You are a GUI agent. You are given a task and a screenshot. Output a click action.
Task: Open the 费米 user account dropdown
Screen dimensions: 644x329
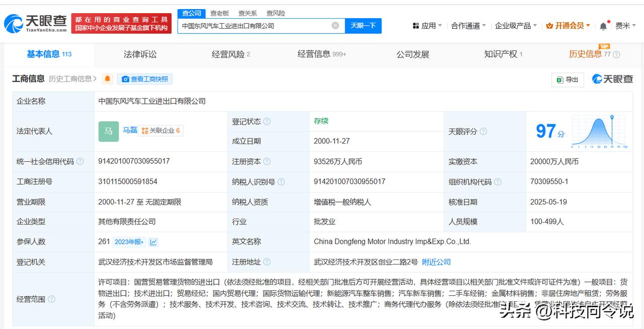626,26
